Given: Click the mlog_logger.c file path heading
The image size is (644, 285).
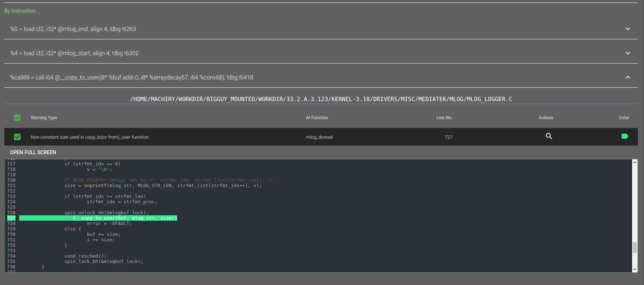Looking at the screenshot, I should point(321,99).
